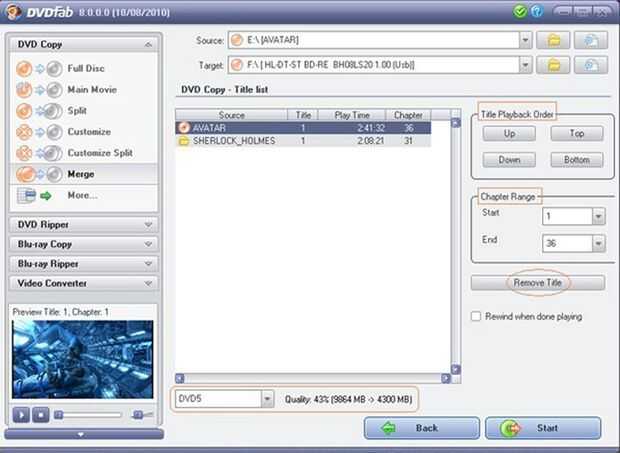Screen dimensions: 620x453
Task: Select the Main Movie copy mode
Action: click(x=85, y=90)
